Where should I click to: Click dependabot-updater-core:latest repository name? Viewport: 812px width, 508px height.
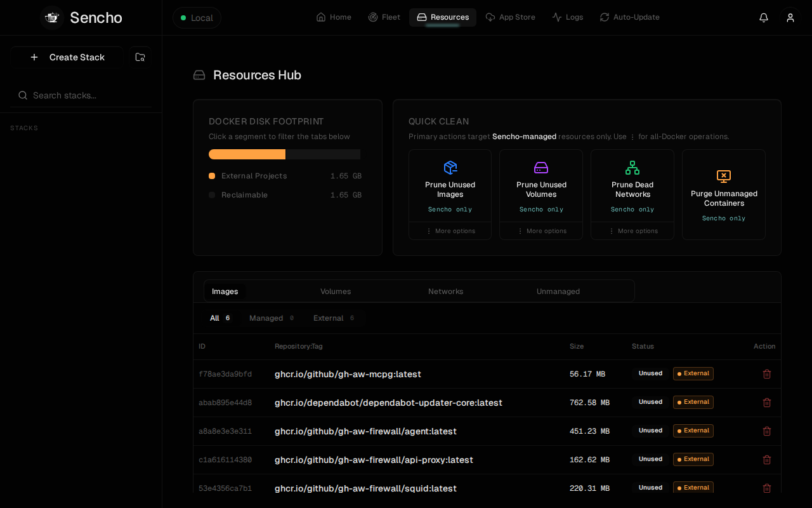click(388, 403)
